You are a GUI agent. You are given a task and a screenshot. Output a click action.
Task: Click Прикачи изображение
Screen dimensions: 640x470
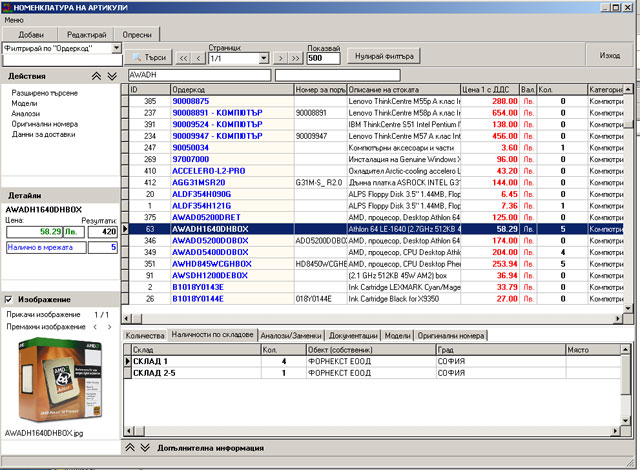(x=43, y=314)
